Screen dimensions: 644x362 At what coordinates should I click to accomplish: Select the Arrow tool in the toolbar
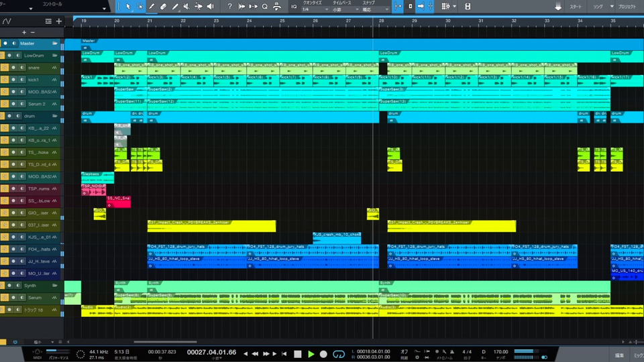pyautogui.click(x=129, y=6)
